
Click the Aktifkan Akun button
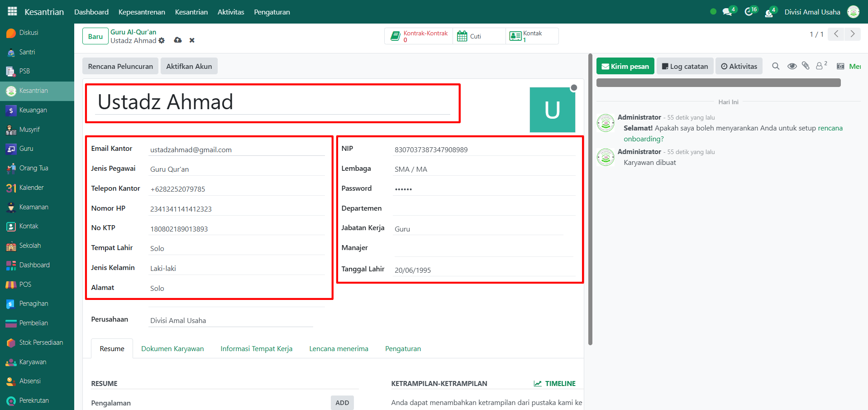pos(189,66)
